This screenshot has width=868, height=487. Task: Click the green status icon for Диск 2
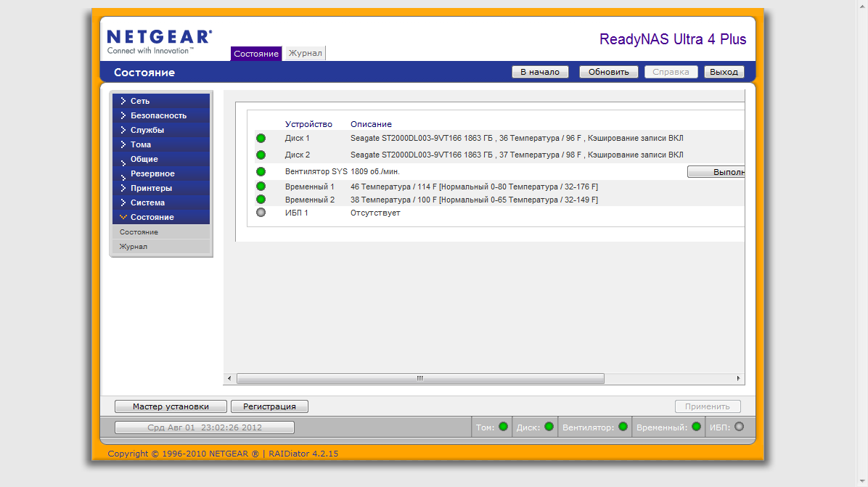261,155
